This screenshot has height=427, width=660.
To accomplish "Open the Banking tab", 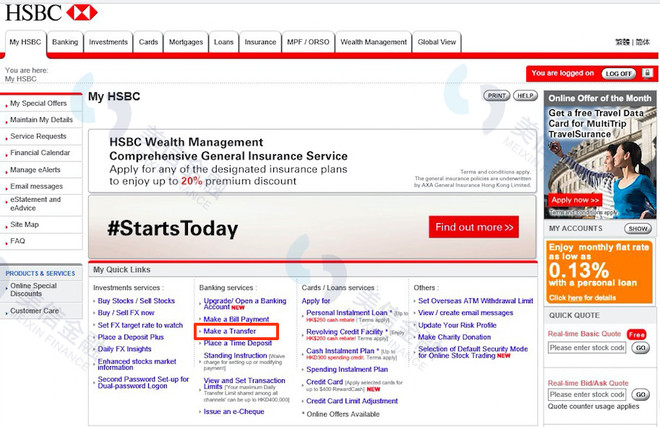I will (65, 42).
